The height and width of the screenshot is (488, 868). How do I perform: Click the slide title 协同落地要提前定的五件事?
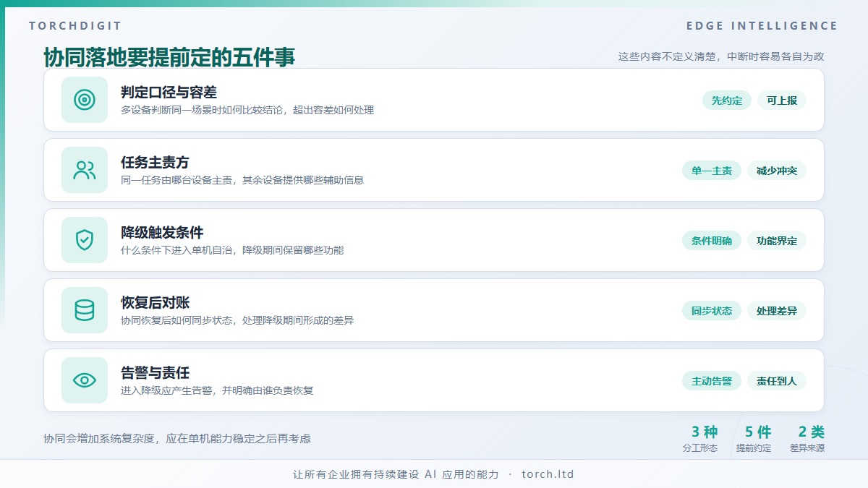(x=169, y=57)
